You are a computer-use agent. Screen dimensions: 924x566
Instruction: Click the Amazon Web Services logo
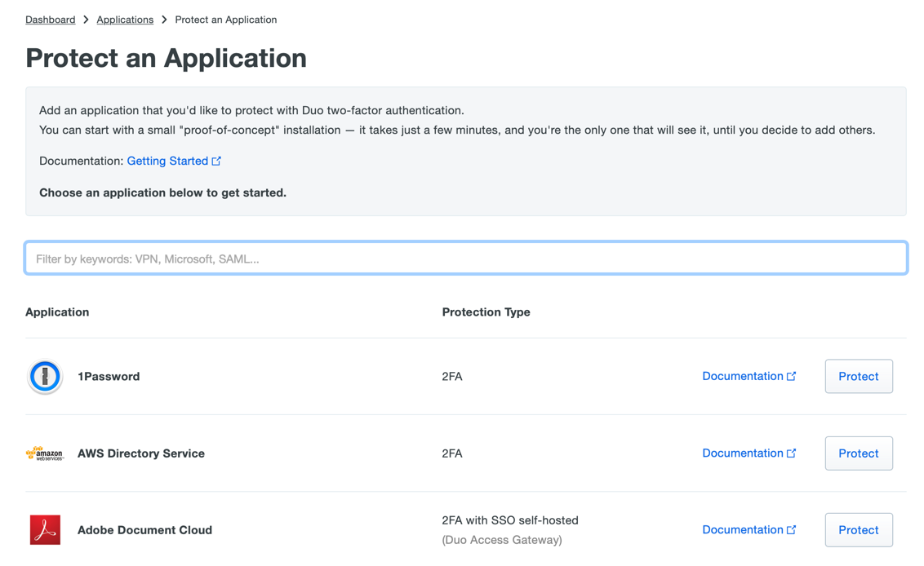click(45, 453)
